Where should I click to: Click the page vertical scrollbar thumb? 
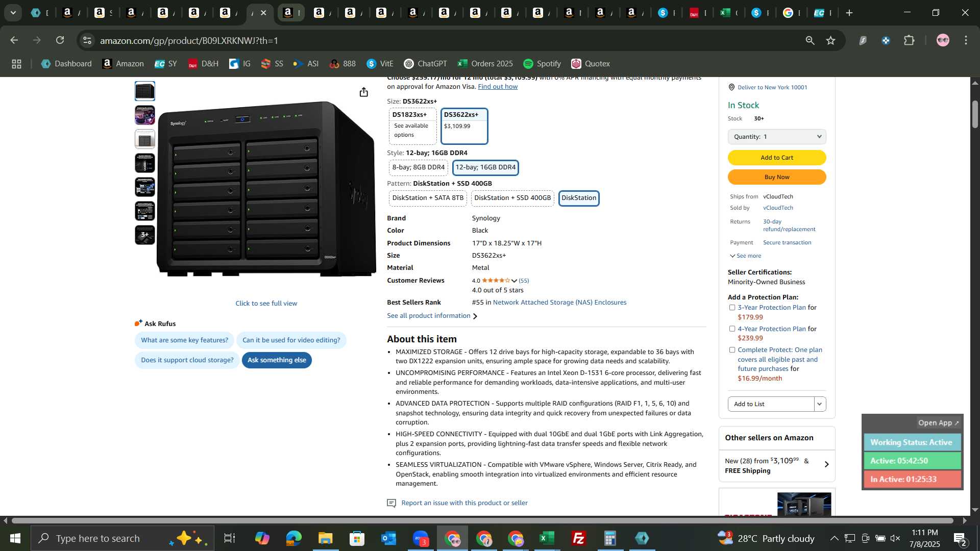pos(975,114)
